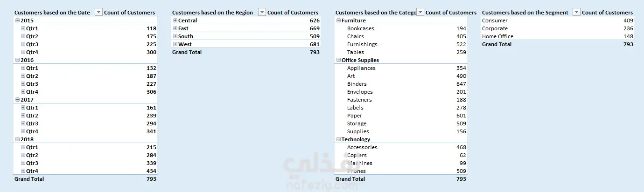This screenshot has width=644, height=192.
Task: Expand the West region row
Action: coord(175,44)
